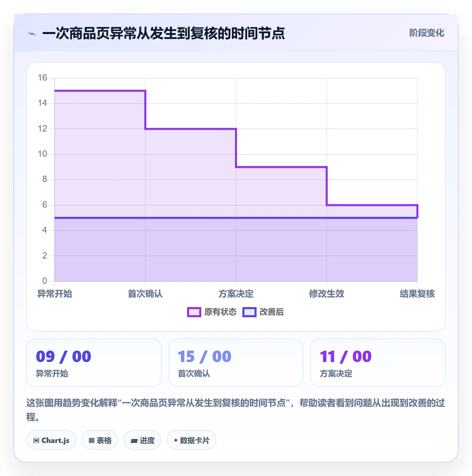The height and width of the screenshot is (476, 472).
Task: Select the 进度 tag chip
Action: pyautogui.click(x=142, y=440)
